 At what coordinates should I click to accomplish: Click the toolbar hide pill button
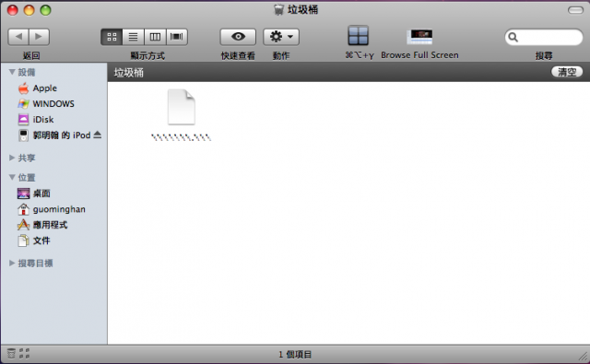pos(575,10)
